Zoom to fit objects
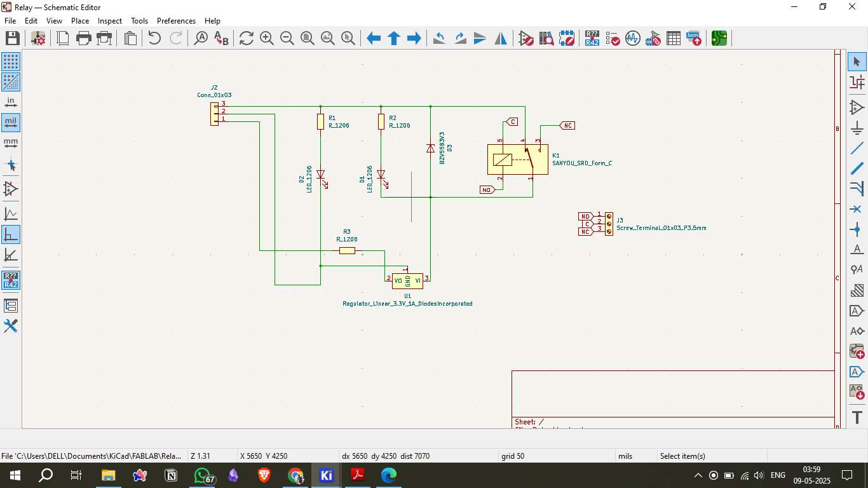This screenshot has height=488, width=868. pyautogui.click(x=328, y=38)
